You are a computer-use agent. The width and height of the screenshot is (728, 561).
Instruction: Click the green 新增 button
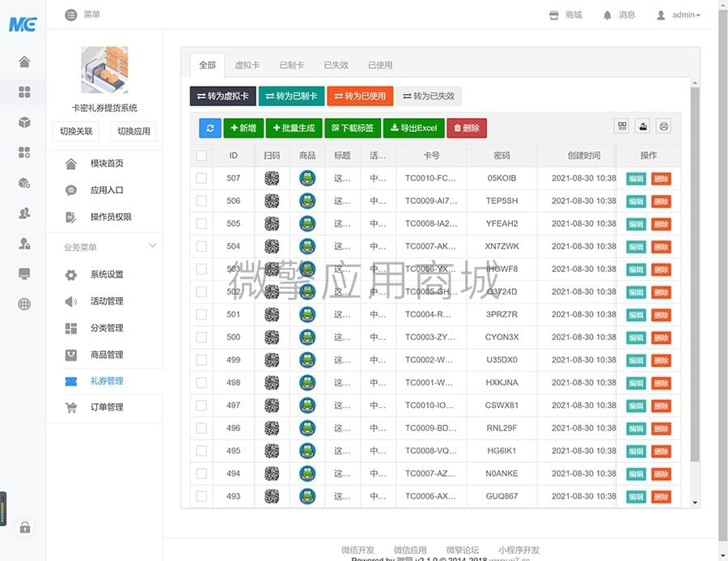tap(243, 128)
